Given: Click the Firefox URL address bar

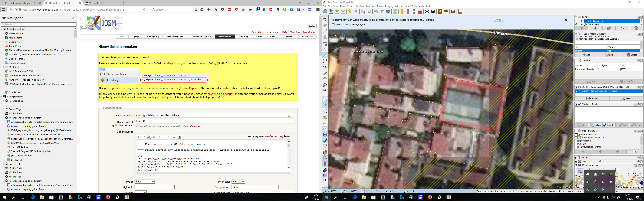Looking at the screenshot, I should 81,10.
